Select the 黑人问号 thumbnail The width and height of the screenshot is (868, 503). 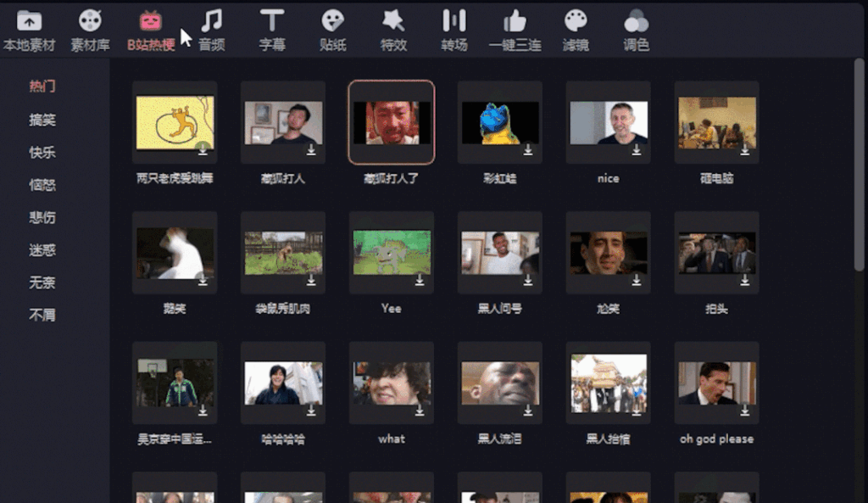[x=499, y=252]
